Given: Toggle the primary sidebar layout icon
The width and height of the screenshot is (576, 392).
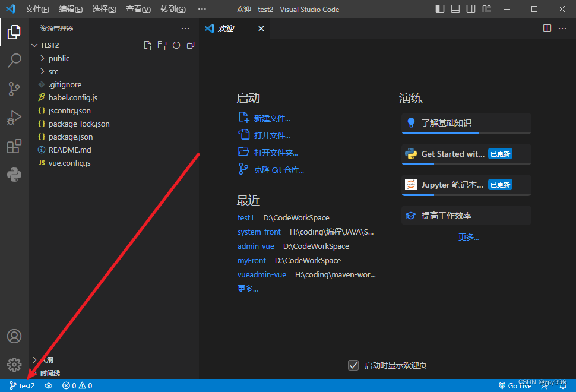Looking at the screenshot, I should point(439,9).
